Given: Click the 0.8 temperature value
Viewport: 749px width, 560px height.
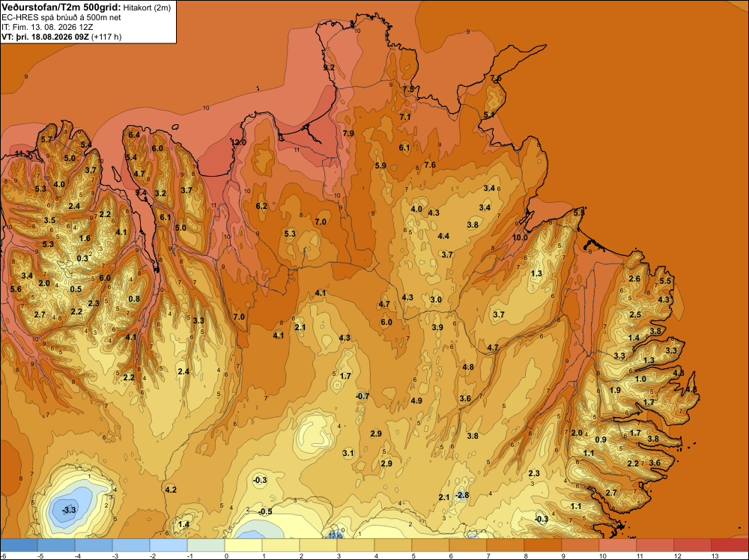Looking at the screenshot, I should click(134, 299).
